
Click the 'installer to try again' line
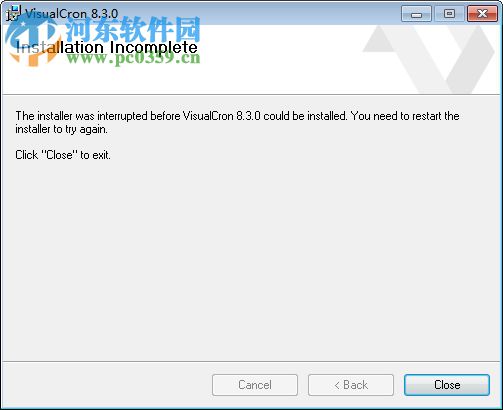point(61,129)
